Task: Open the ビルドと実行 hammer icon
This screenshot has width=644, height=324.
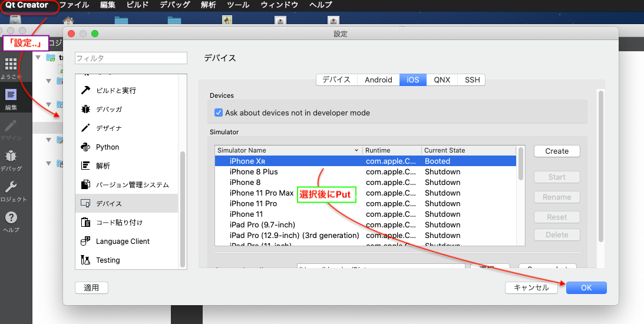Action: [x=85, y=90]
